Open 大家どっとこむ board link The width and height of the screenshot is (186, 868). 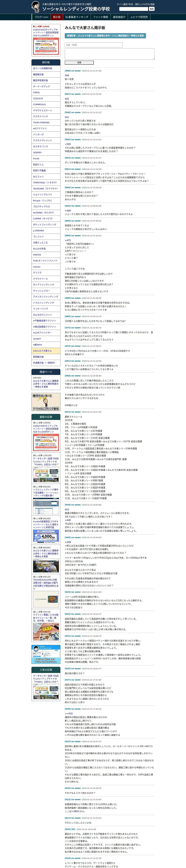coord(46,243)
